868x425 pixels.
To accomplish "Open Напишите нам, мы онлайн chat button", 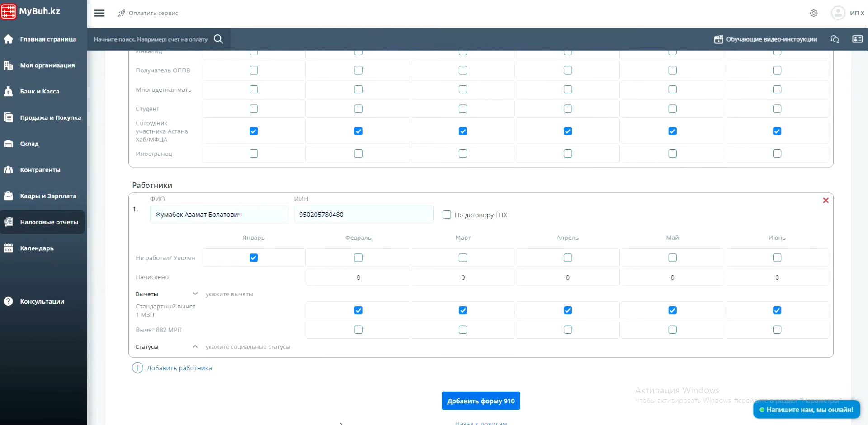I will pos(807,410).
